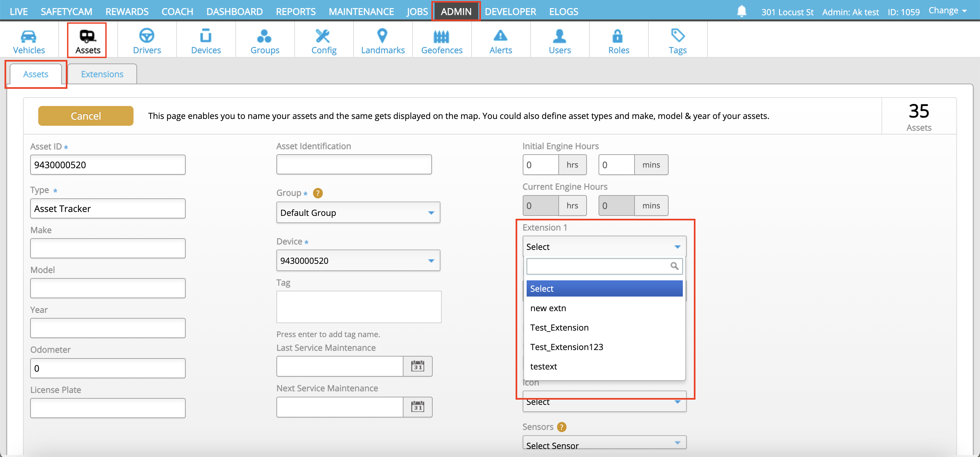
Task: Switch to the Extensions tab
Action: pyautogui.click(x=102, y=74)
